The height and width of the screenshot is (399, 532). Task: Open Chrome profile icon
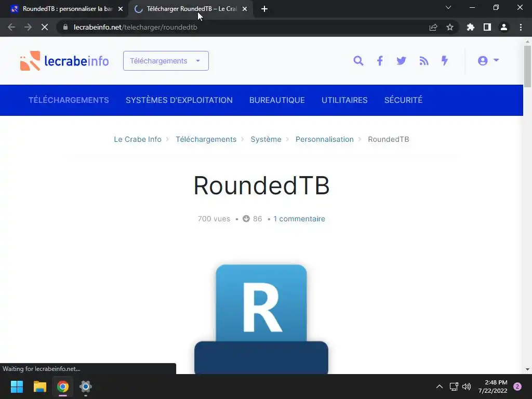coord(504,27)
